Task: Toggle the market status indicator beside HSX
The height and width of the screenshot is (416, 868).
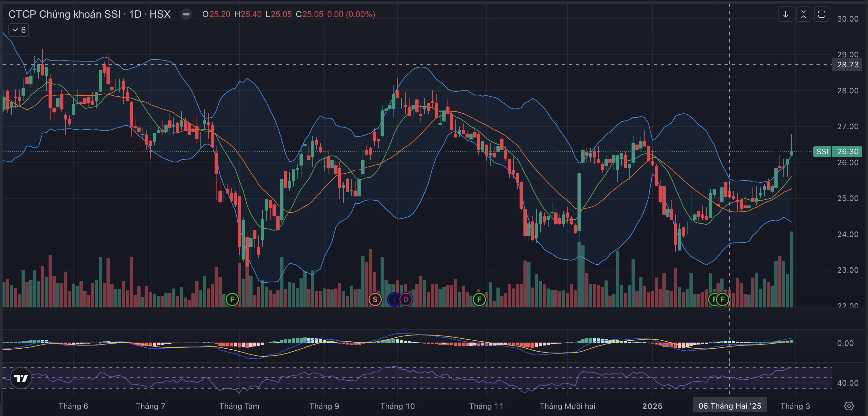Action: click(x=186, y=14)
